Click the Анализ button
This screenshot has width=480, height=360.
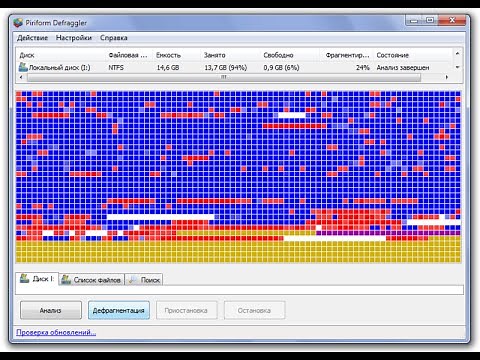click(51, 310)
